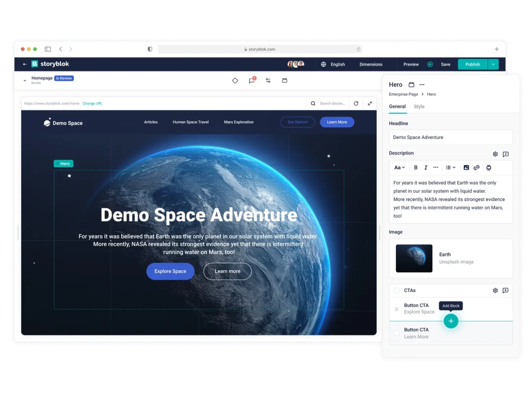Open the comments panel with two notifications

251,81
